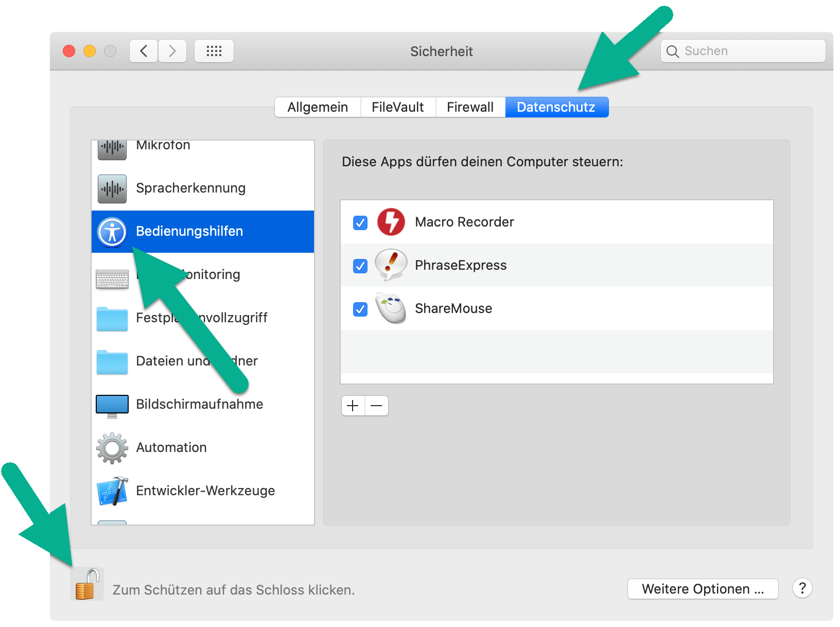
Task: Add an app with the plus button
Action: point(353,406)
